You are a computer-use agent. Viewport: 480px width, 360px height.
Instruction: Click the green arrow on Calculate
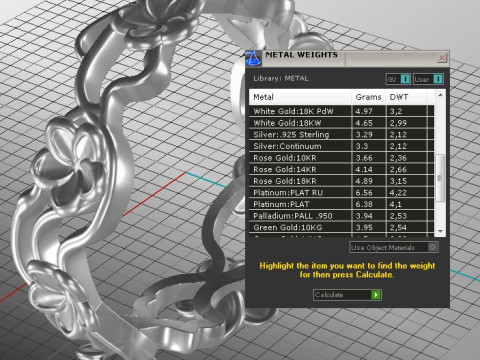376,295
